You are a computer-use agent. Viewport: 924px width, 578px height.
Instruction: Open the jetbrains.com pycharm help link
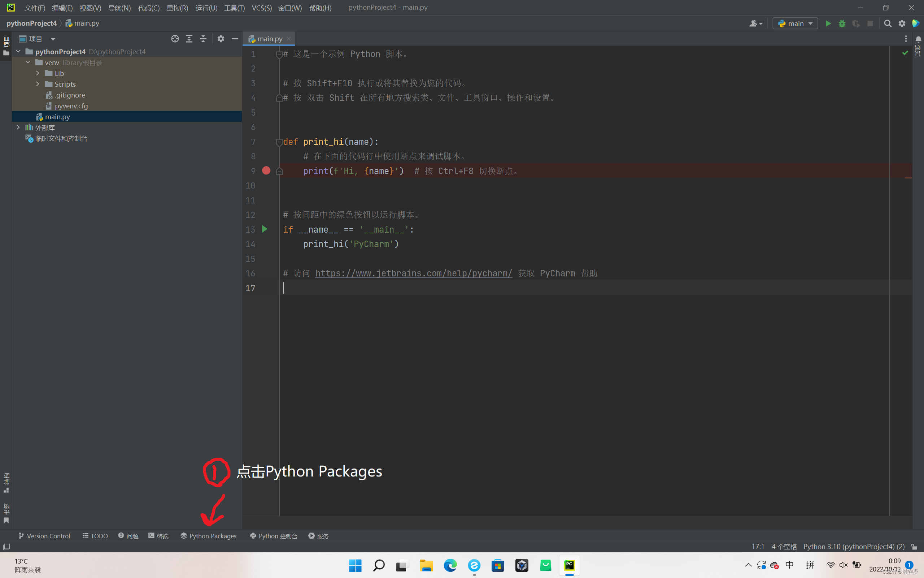(414, 273)
